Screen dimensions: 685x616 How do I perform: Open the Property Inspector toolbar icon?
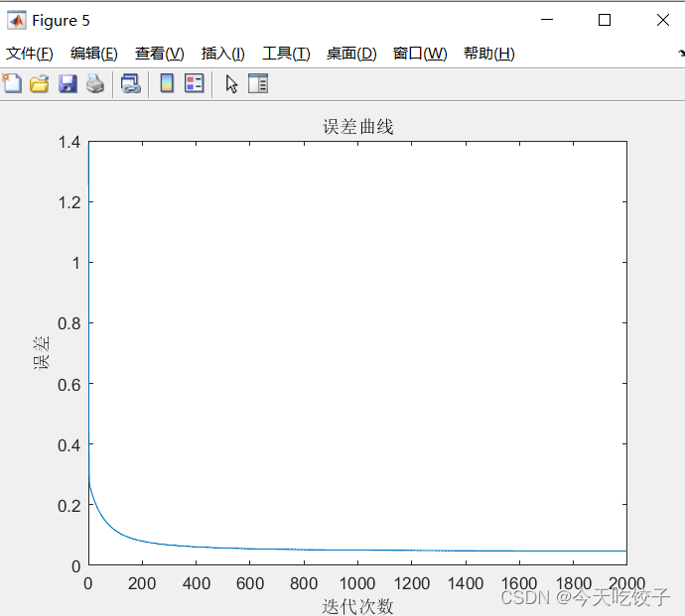coord(258,83)
